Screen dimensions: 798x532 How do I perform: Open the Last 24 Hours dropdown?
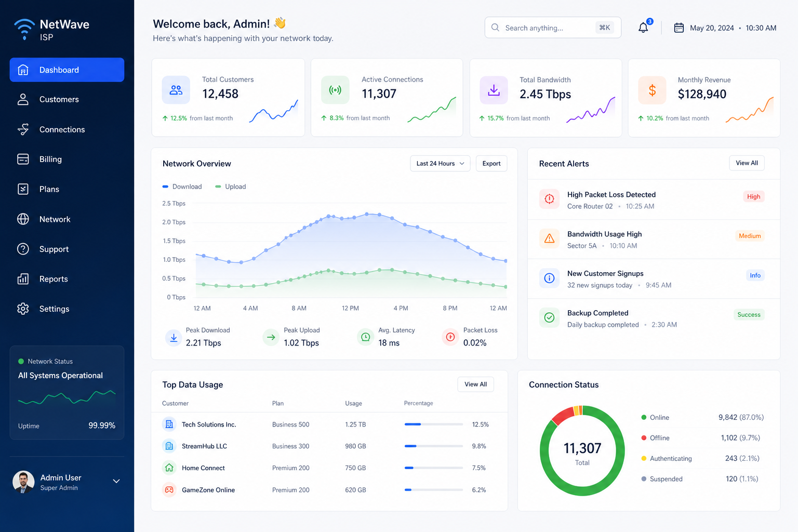coord(440,164)
